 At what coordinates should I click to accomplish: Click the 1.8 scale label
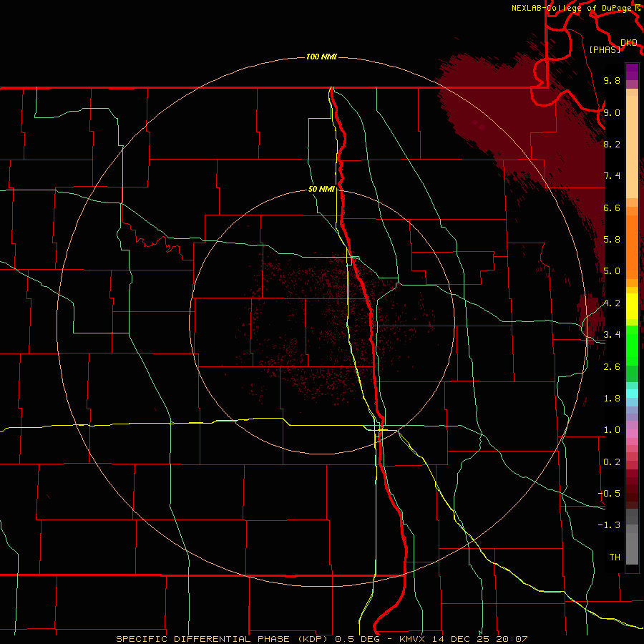pos(612,399)
